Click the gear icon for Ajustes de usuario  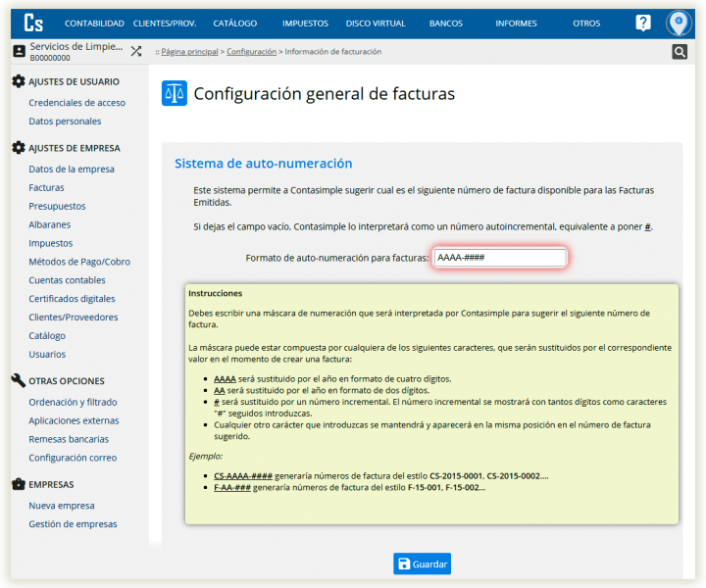(x=19, y=81)
